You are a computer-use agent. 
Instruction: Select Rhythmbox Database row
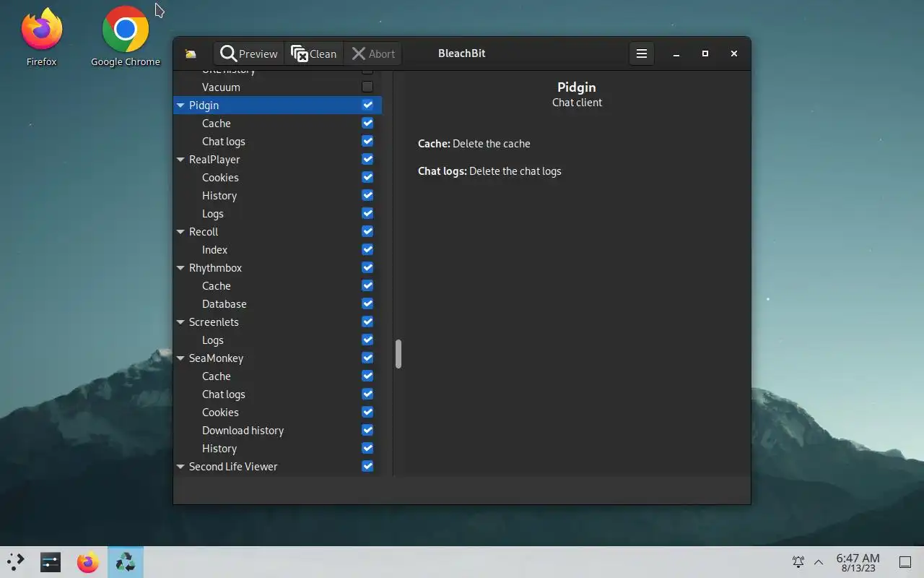277,303
